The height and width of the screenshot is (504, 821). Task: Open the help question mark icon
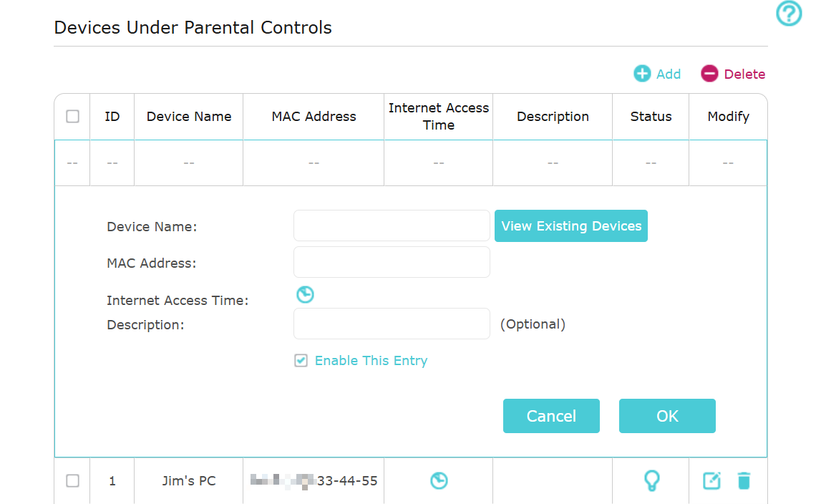[789, 14]
